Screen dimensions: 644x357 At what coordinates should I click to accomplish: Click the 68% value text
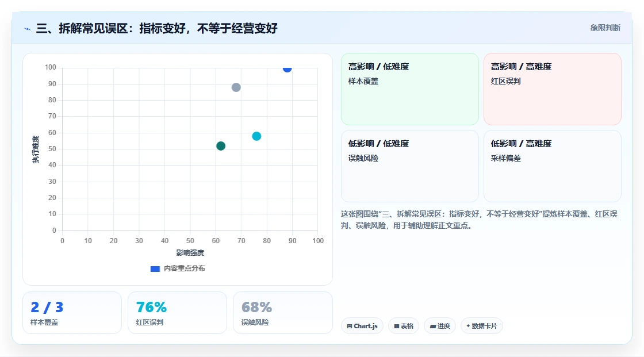coord(256,308)
